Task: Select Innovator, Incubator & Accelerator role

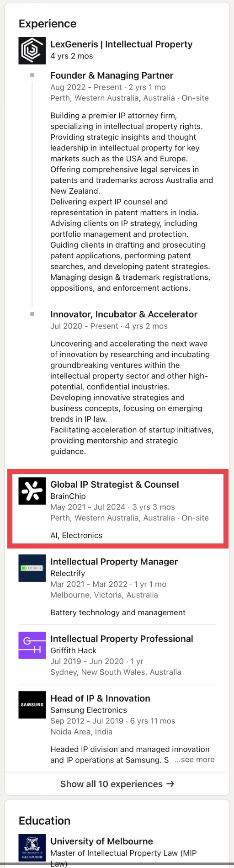Action: pyautogui.click(x=124, y=314)
